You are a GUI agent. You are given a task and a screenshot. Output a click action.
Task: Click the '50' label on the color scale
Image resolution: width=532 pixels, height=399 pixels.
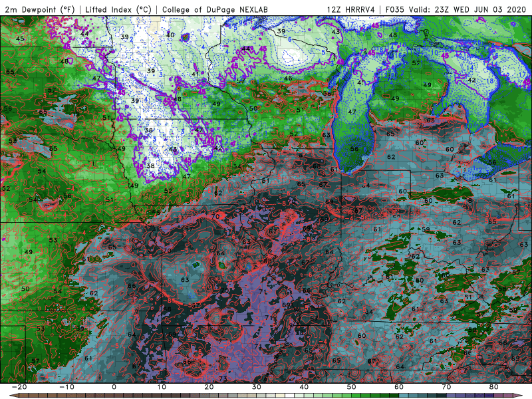tap(352, 387)
